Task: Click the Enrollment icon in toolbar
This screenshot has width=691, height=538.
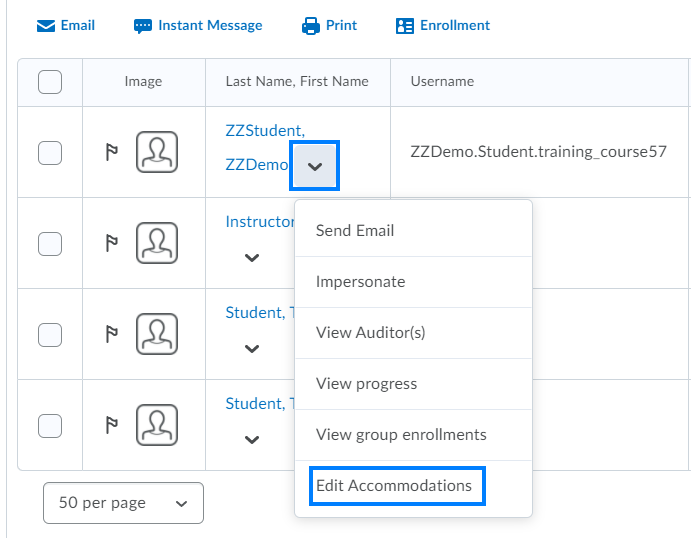Action: 404,26
